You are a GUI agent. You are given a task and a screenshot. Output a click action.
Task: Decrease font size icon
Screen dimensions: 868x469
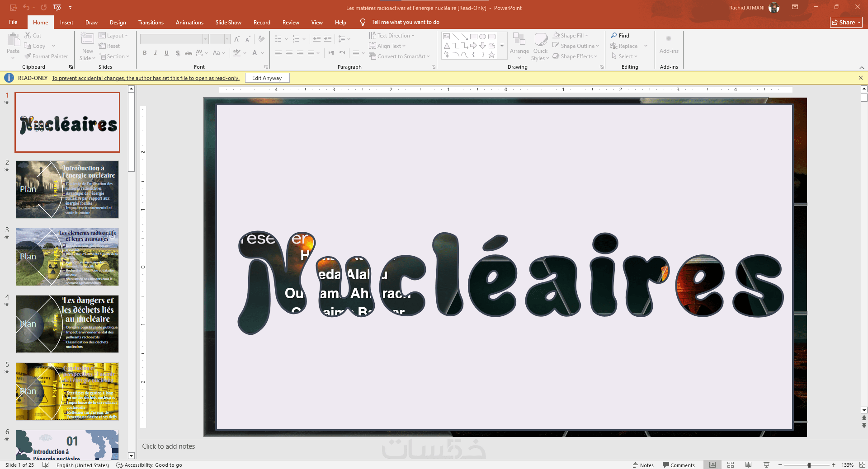click(248, 39)
